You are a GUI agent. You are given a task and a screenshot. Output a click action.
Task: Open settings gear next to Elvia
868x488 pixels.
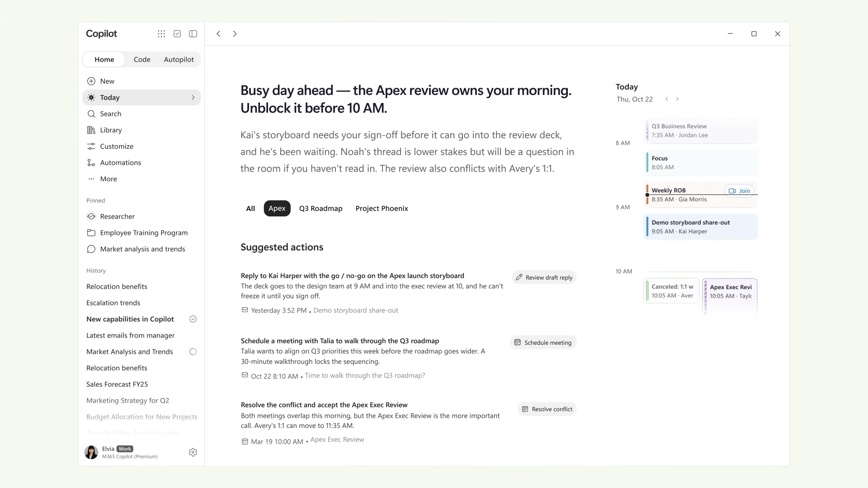(x=193, y=452)
